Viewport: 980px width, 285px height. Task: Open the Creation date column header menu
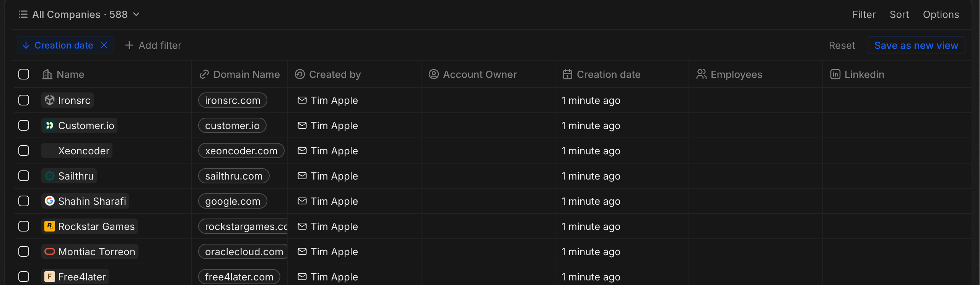click(622, 74)
